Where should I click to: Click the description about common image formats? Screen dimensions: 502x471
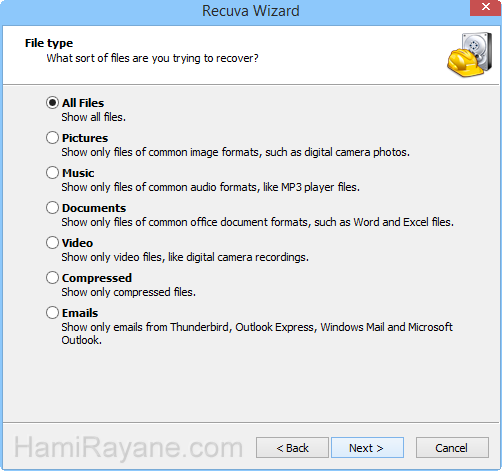235,152
